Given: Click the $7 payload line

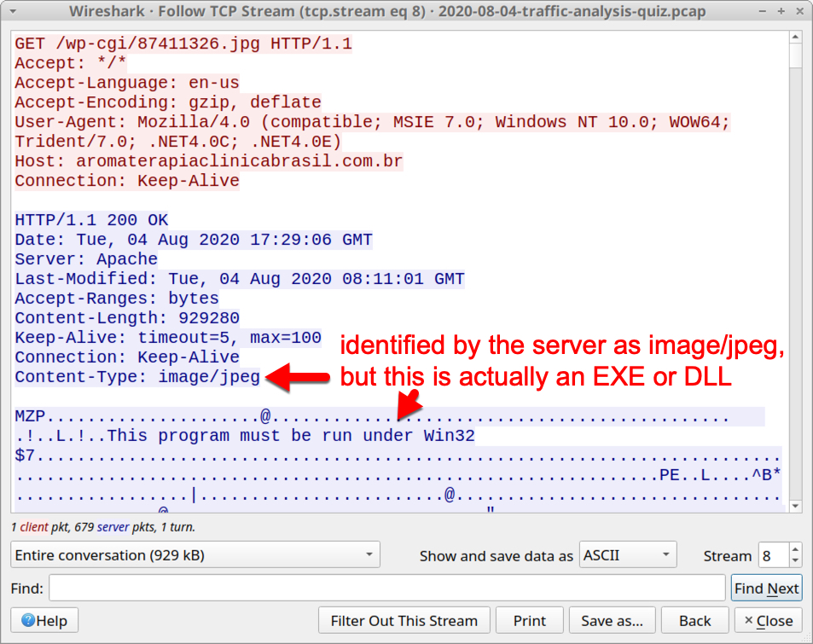Looking at the screenshot, I should pyautogui.click(x=398, y=455).
